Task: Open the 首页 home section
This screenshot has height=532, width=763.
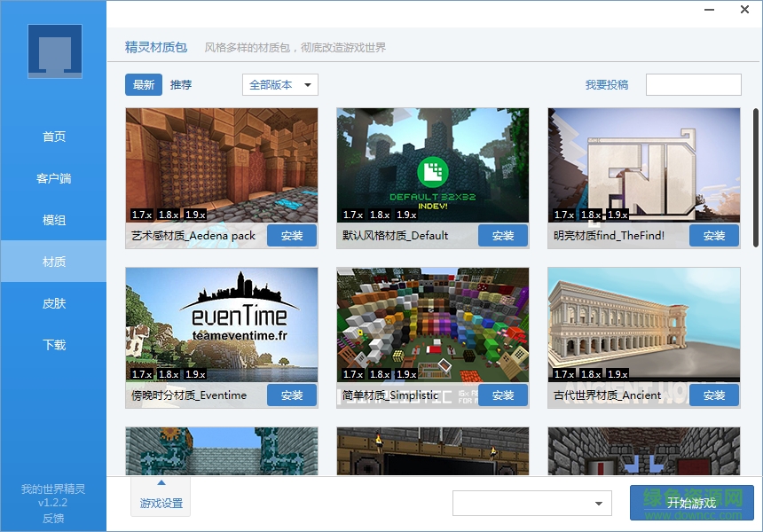Action: click(x=54, y=137)
